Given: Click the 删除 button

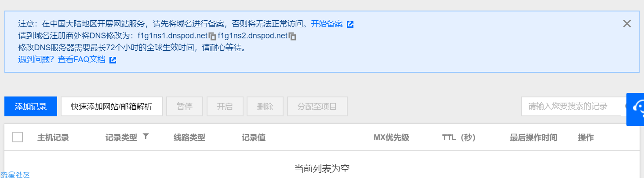Looking at the screenshot, I should click(265, 107).
